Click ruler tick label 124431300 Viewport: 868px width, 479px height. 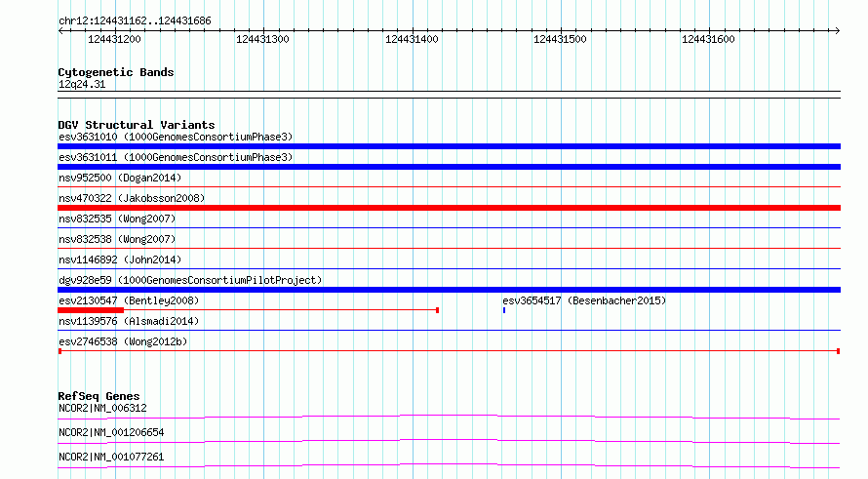tap(262, 39)
